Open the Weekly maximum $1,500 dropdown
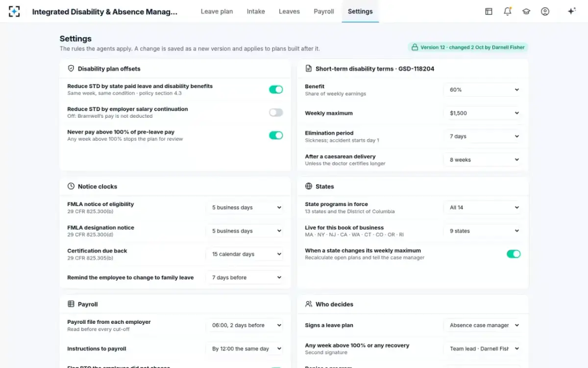Viewport: 588px width, 368px height. pos(483,113)
